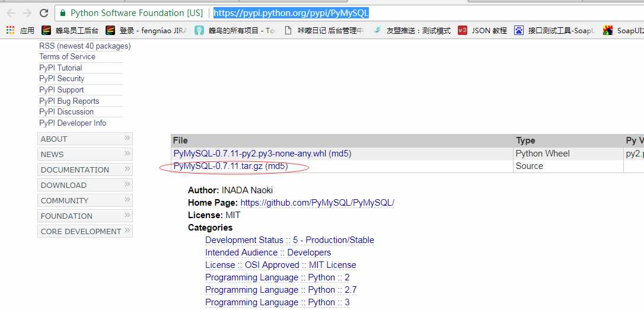
Task: Open 登录 - fengniao JIRA bookmark
Action: 145,30
